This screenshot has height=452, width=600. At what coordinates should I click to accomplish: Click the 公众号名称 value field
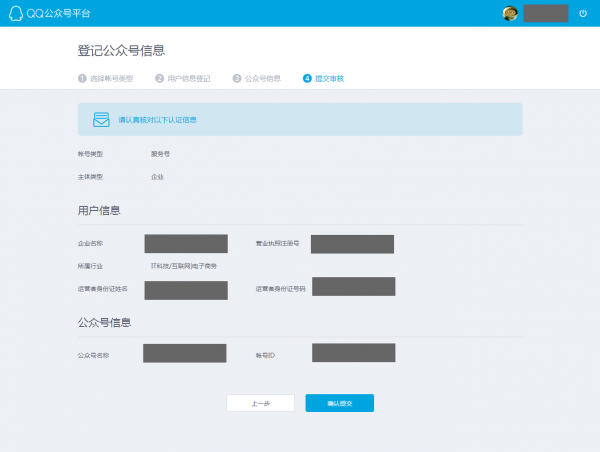tap(184, 353)
